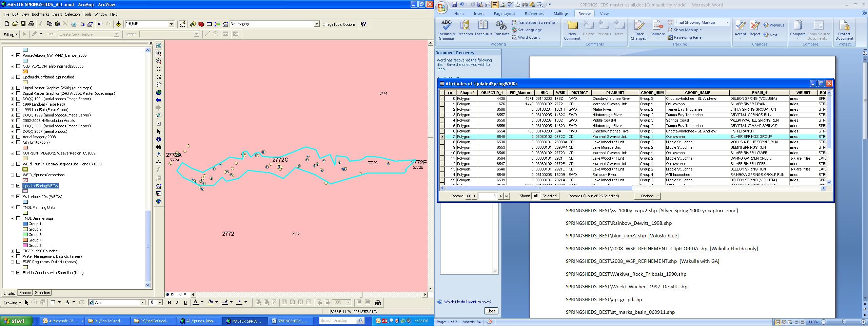Click the New Comment icon
This screenshot has height=326, width=868.
click(572, 30)
